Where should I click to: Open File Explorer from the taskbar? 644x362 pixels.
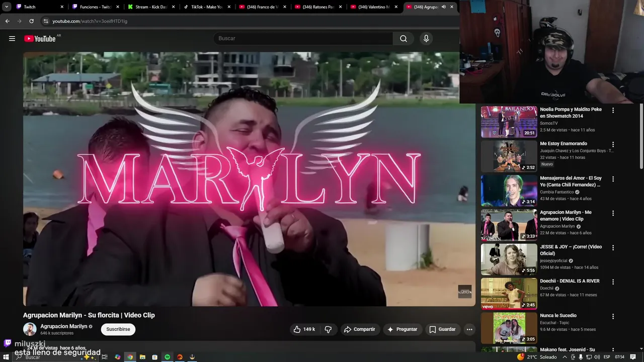[142, 357]
